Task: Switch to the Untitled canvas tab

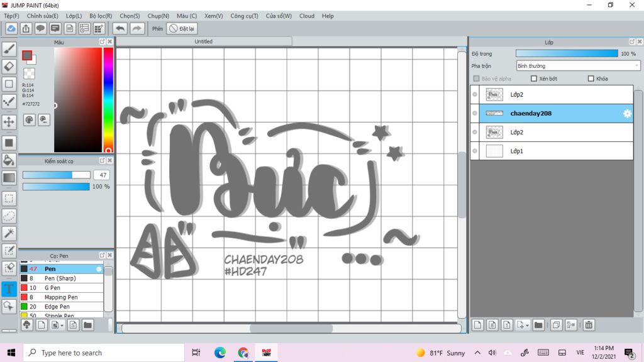Action: [x=204, y=41]
